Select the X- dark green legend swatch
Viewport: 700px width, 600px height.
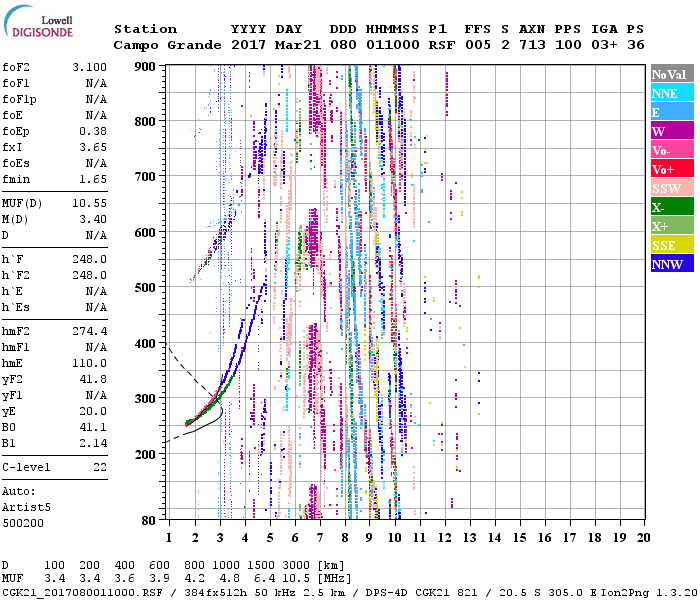(x=672, y=207)
